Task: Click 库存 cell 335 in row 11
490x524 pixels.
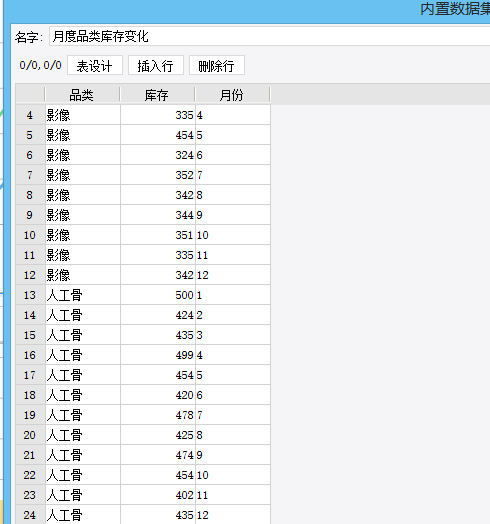Action: coord(158,255)
